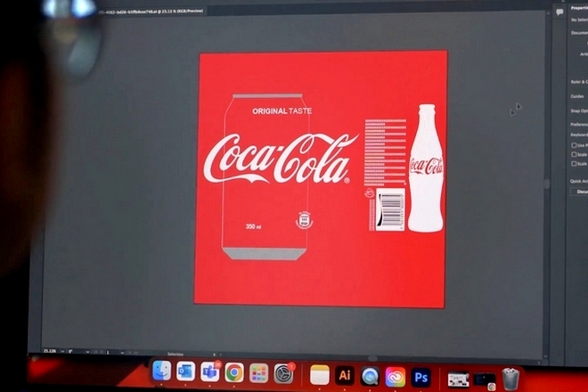Toggle the third checkbox labeled Scale
The image size is (588, 392).
click(x=574, y=164)
